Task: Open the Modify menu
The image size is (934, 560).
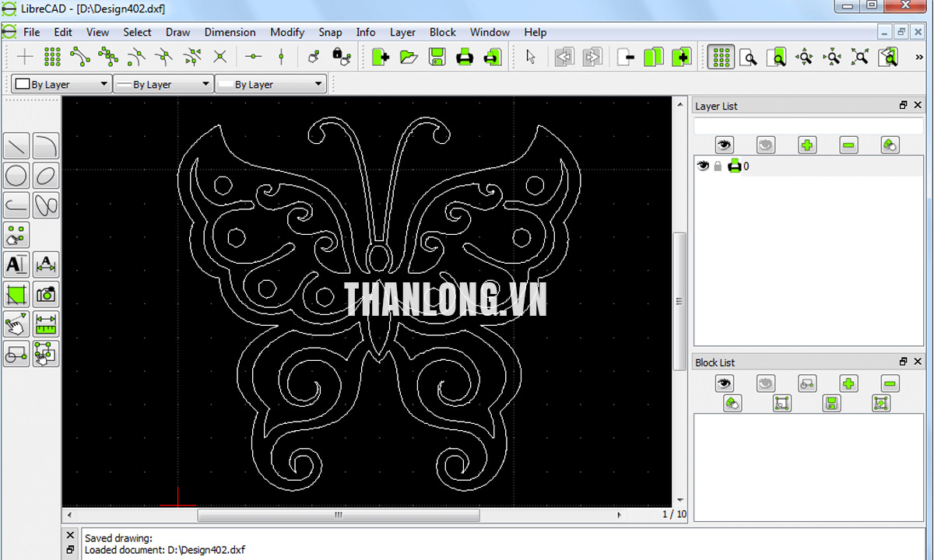Action: pos(287,32)
